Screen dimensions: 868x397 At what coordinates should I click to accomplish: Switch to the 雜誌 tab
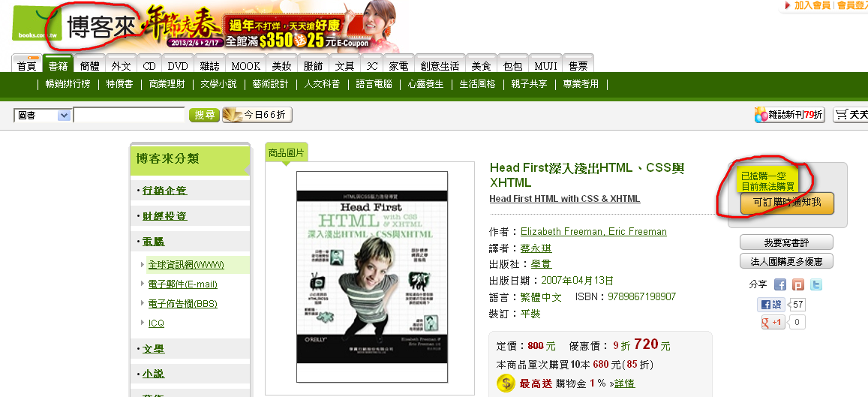point(211,66)
